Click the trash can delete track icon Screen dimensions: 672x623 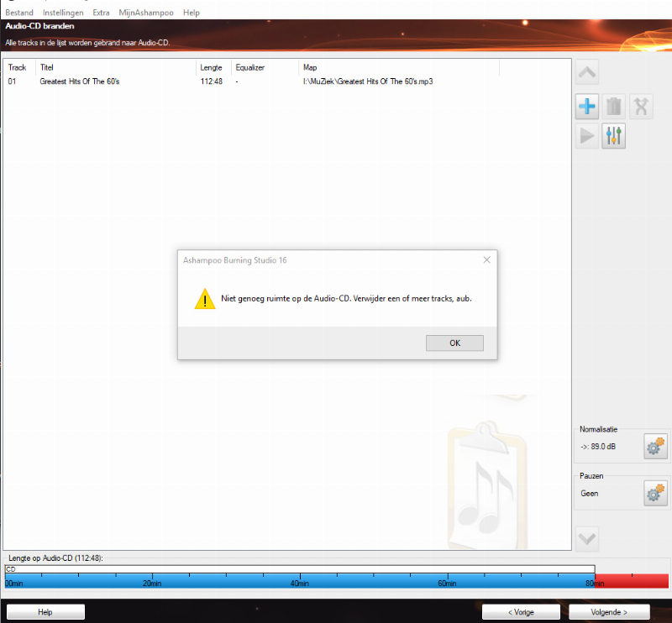614,107
